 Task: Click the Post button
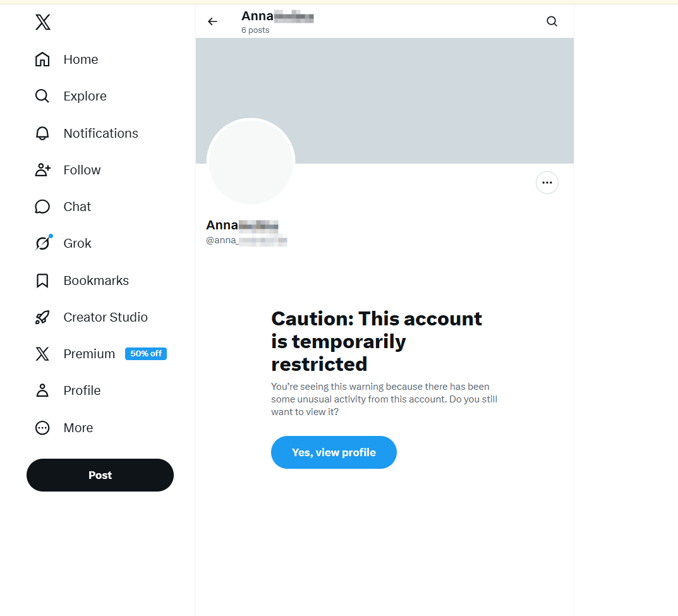point(100,475)
